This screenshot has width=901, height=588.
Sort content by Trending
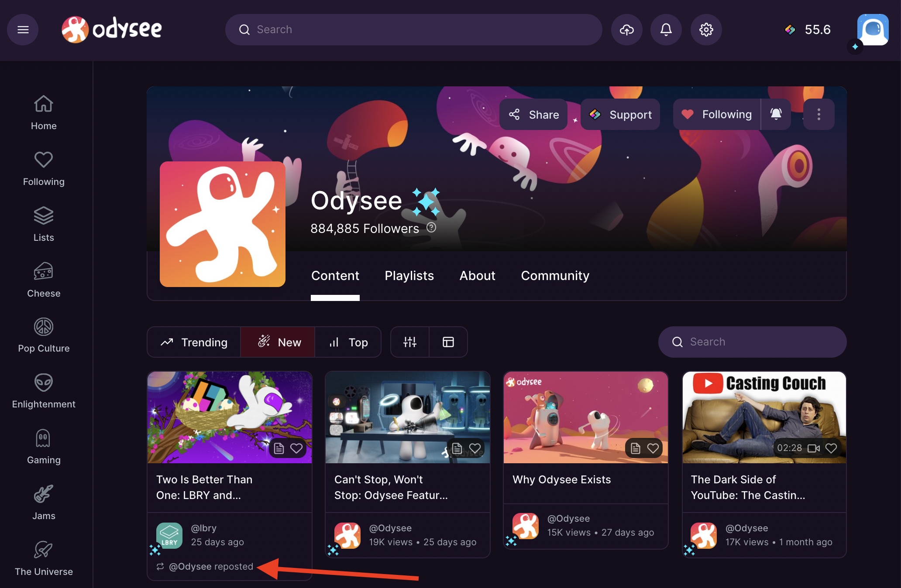coord(194,342)
